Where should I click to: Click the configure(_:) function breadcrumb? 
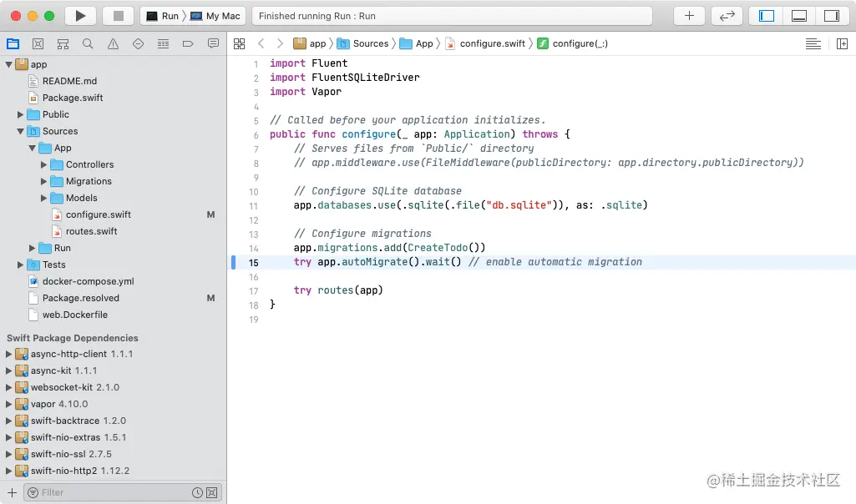572,43
